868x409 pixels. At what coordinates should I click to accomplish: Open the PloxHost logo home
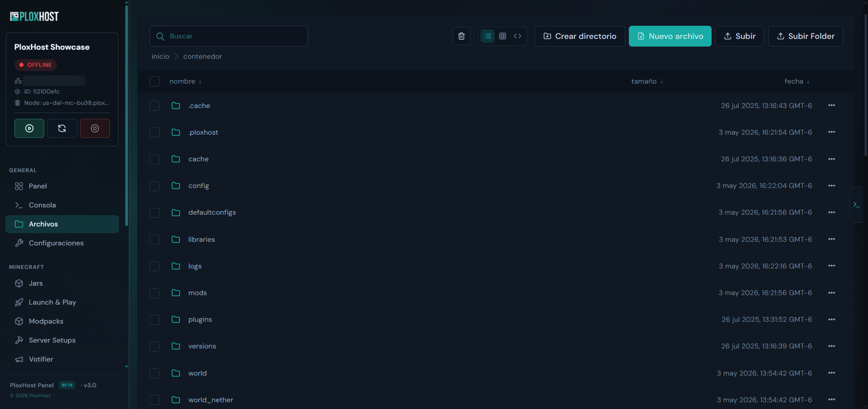click(34, 17)
